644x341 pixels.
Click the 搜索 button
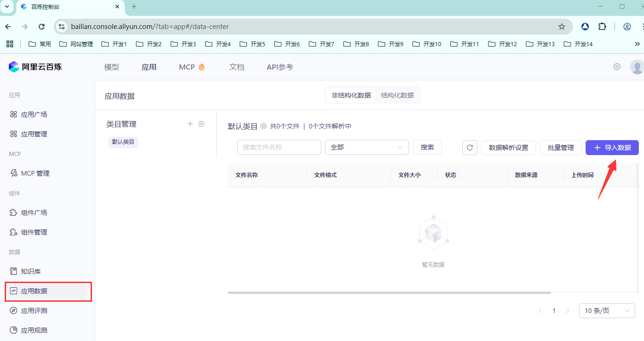(x=427, y=147)
